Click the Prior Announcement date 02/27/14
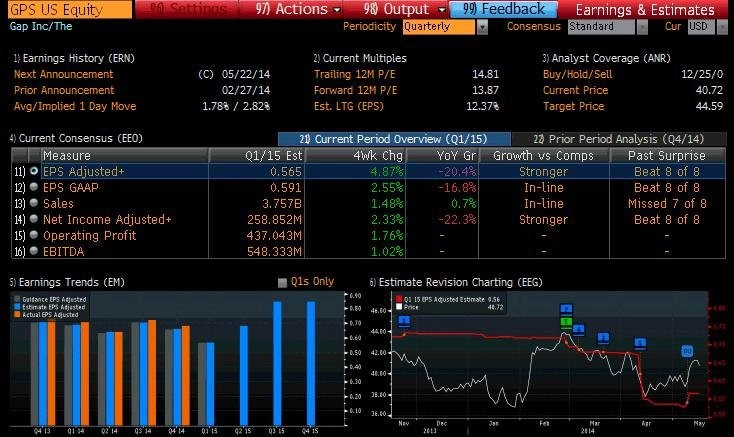 tap(246, 90)
